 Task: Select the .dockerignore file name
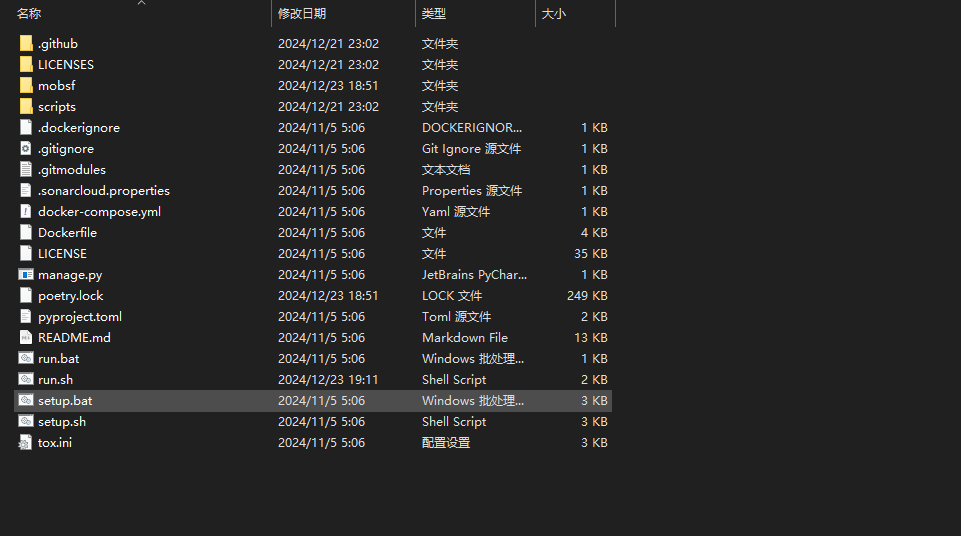[78, 127]
